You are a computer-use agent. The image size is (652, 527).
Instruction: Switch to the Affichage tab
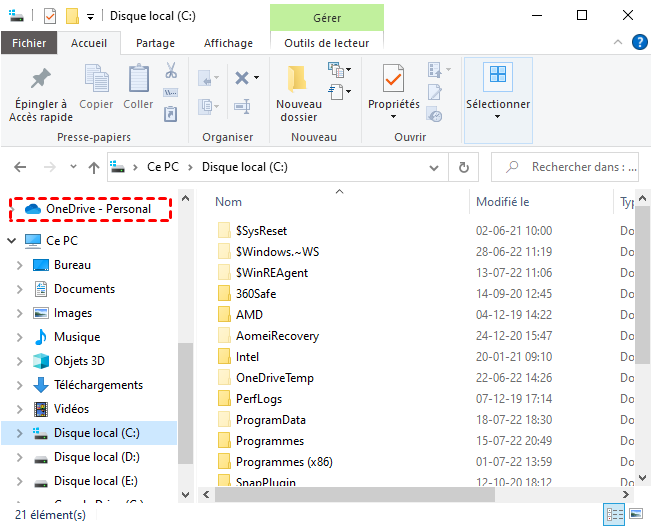pos(228,43)
